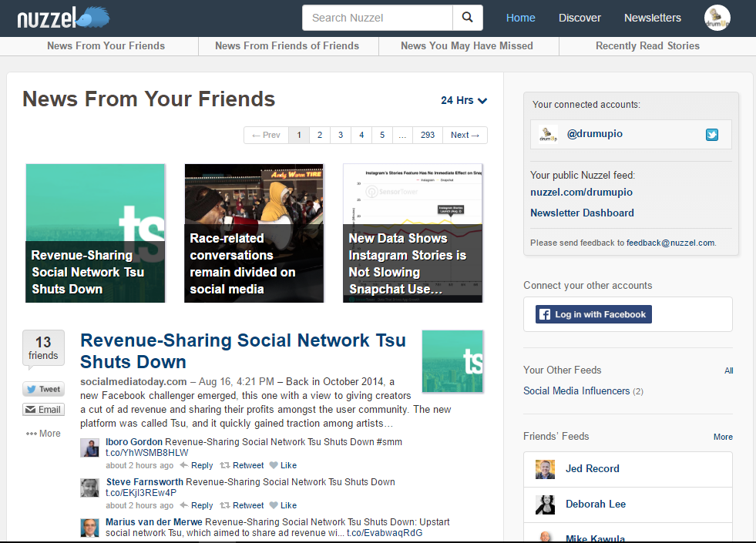Click More link for Friends' Feeds
This screenshot has height=543, width=756.
click(723, 437)
